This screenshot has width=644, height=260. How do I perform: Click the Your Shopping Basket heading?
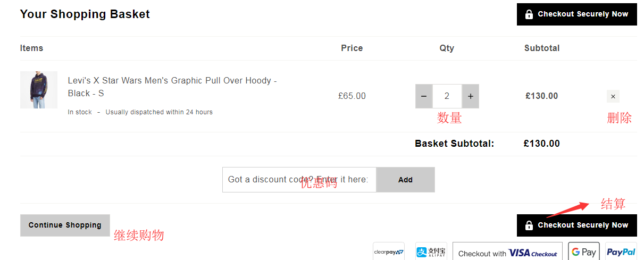pyautogui.click(x=85, y=14)
